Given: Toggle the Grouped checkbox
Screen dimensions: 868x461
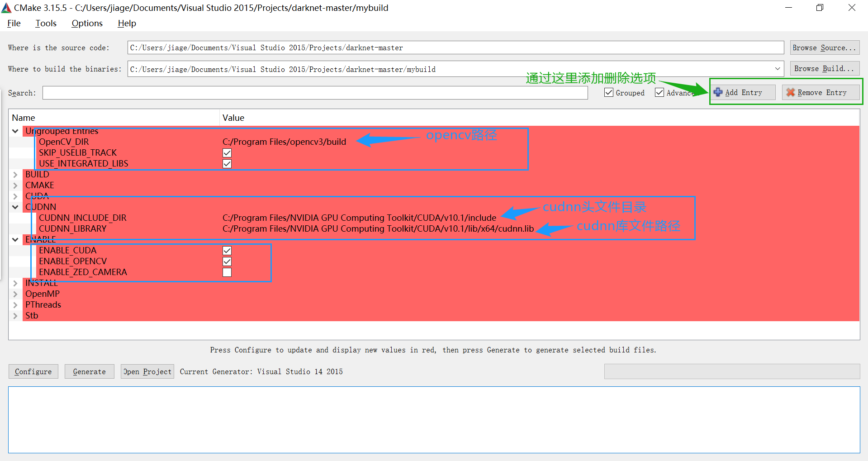Looking at the screenshot, I should point(609,93).
